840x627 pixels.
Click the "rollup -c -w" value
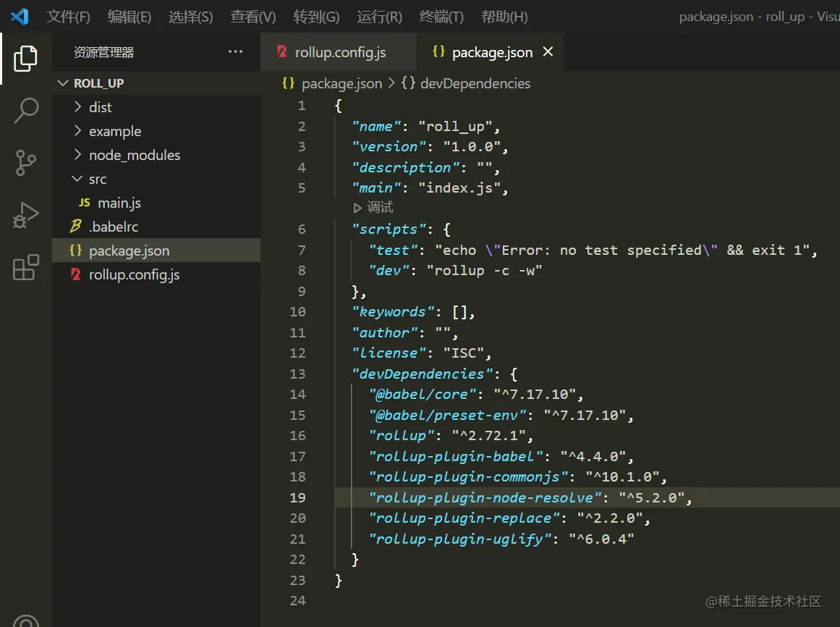point(484,271)
